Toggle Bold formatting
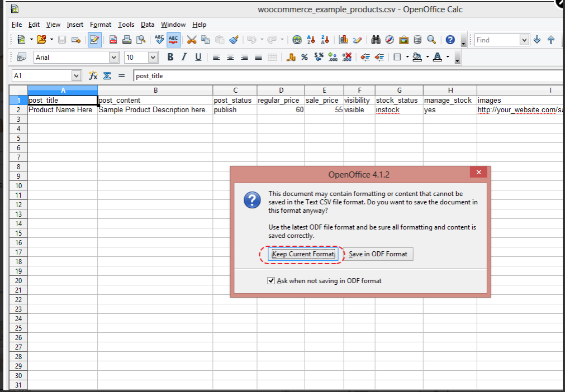Viewport: 565px width, 392px height. [170, 57]
